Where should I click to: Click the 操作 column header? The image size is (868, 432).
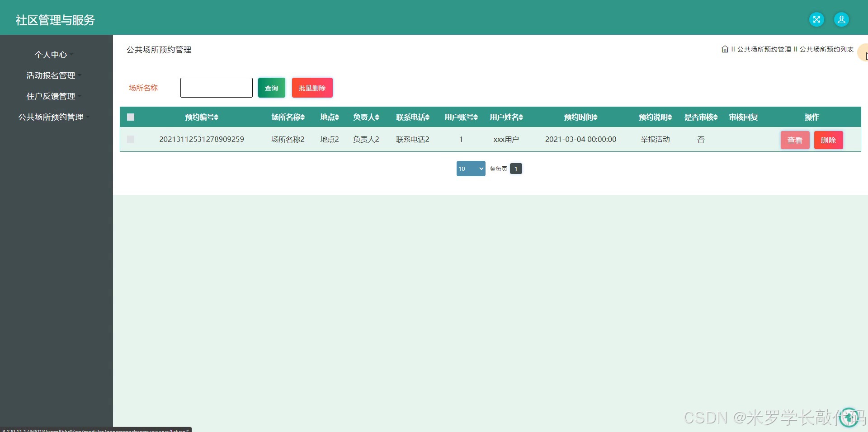click(811, 117)
